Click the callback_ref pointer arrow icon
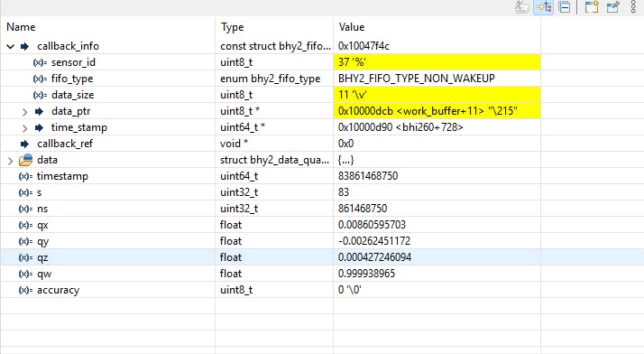Image resolution: width=644 pixels, height=354 pixels. [x=25, y=144]
